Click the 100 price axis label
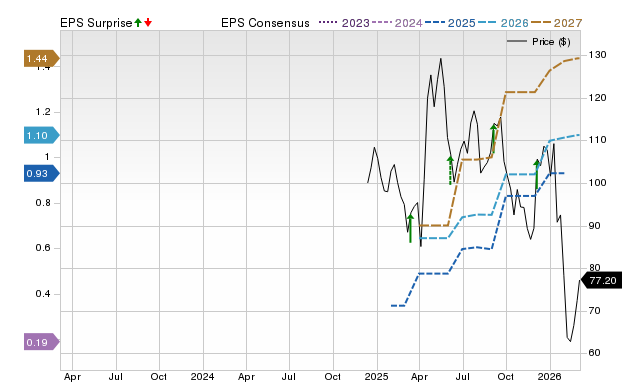Image resolution: width=640 pixels, height=382 pixels. 597,182
